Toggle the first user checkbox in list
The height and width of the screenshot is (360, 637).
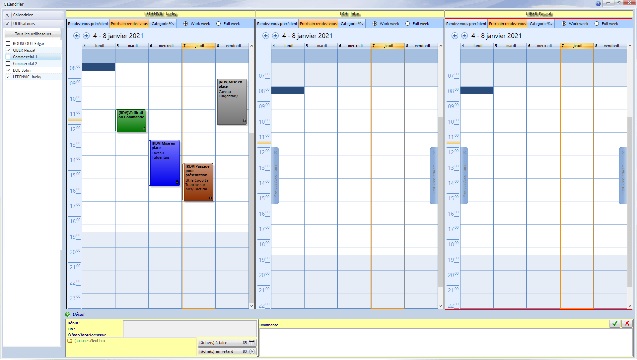8,43
